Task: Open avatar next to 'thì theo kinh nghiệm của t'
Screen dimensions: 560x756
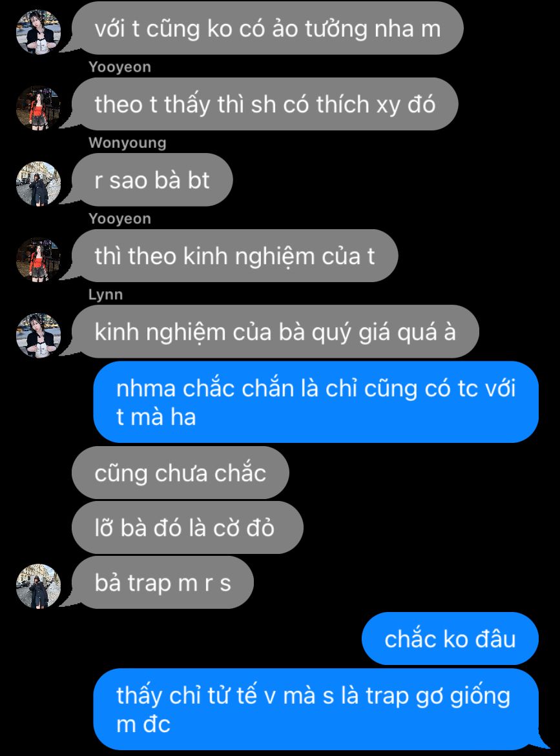Action: [x=39, y=259]
